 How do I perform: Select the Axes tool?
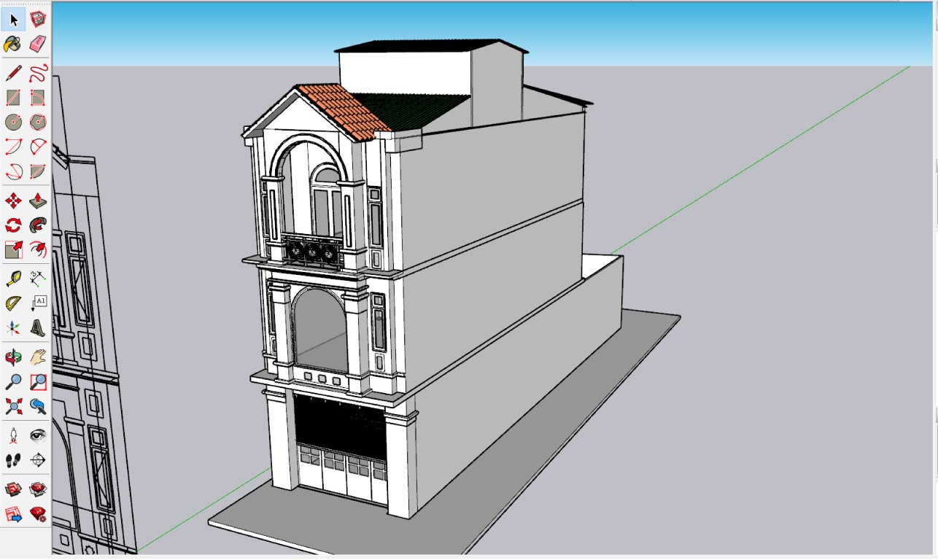click(x=13, y=327)
